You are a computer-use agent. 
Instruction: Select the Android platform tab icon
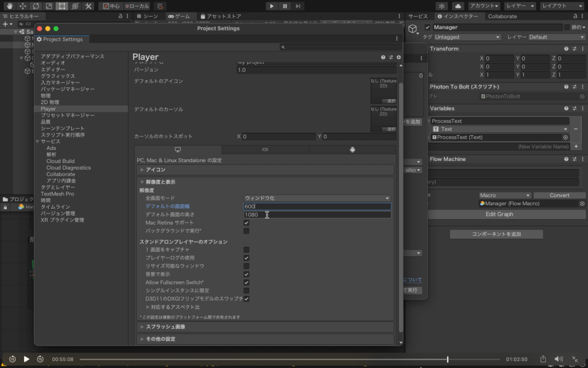click(x=353, y=149)
